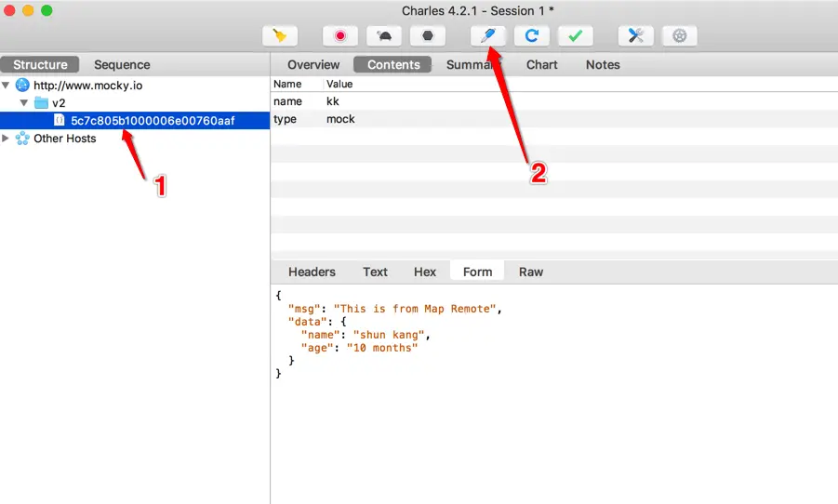The width and height of the screenshot is (838, 504).
Task: Click the Value column header
Action: [339, 84]
